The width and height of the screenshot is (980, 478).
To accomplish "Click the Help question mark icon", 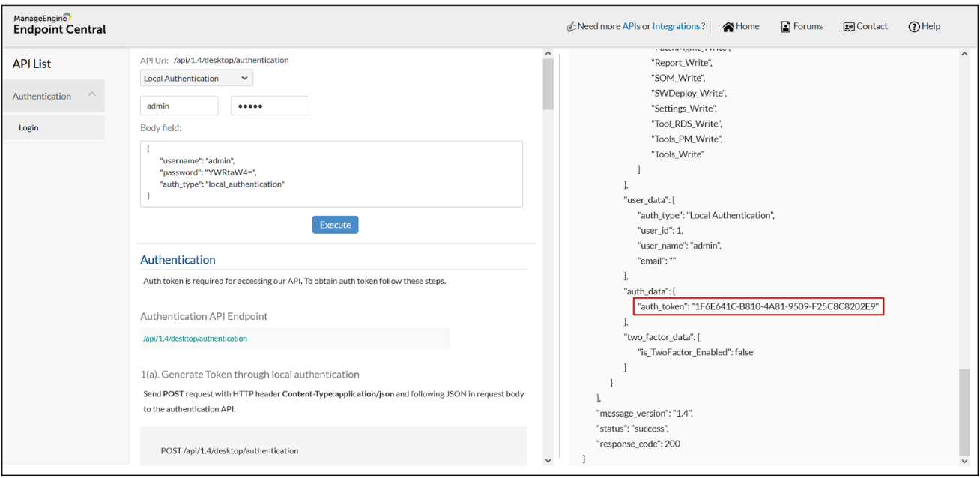I will [914, 27].
